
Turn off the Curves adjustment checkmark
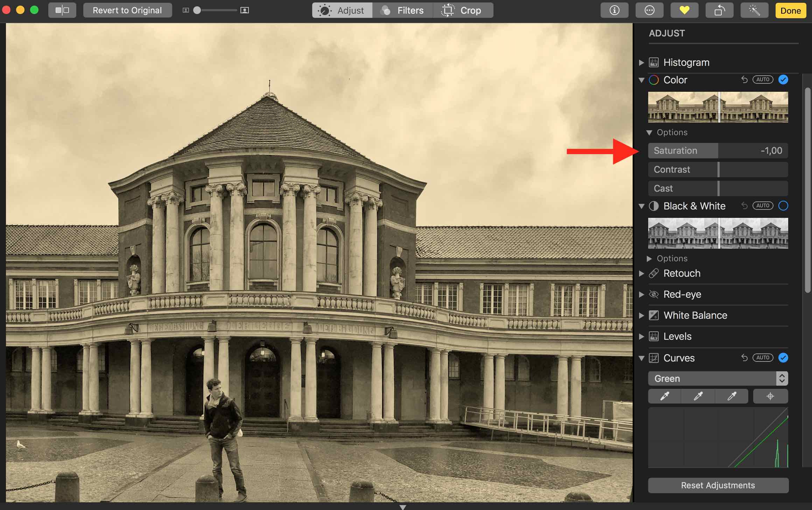tap(783, 358)
